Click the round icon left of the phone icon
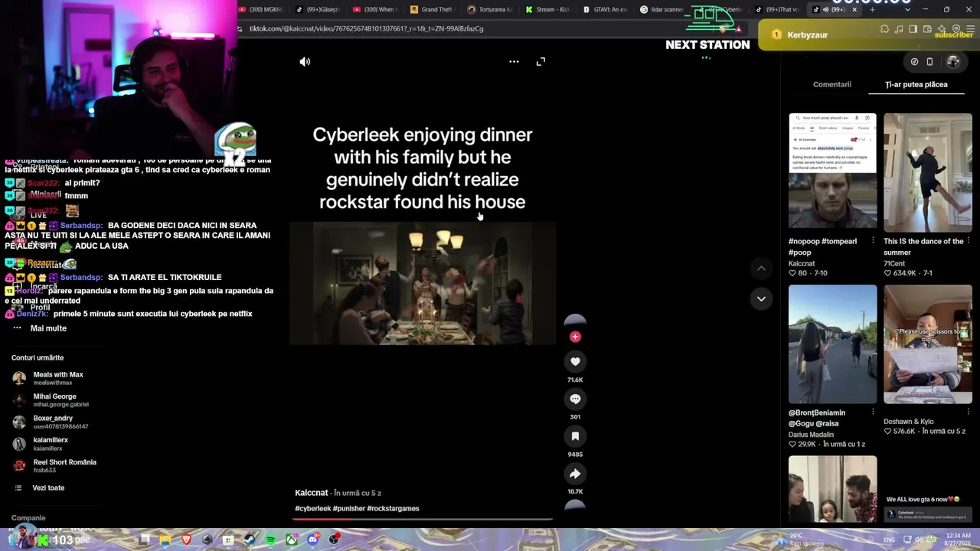 (x=914, y=62)
